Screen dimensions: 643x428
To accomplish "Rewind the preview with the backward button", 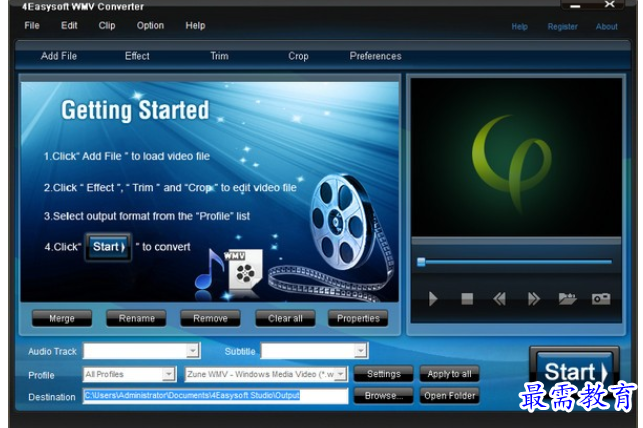I will 499,299.
